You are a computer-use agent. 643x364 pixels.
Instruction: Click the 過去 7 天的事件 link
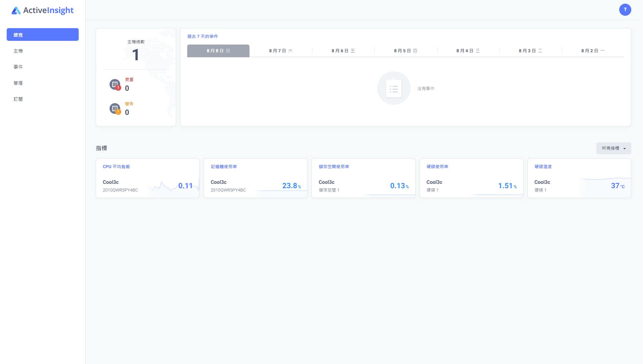202,37
